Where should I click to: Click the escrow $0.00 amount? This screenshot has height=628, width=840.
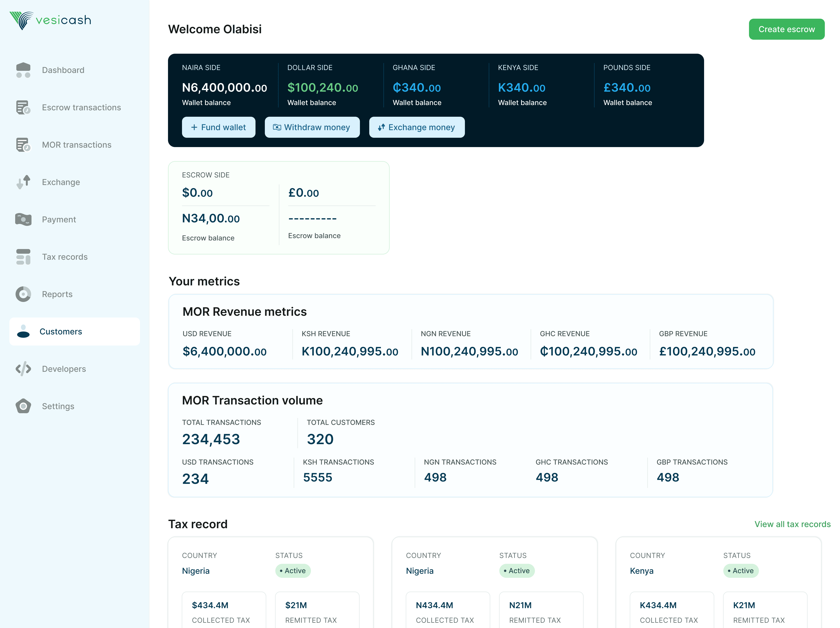198,193
